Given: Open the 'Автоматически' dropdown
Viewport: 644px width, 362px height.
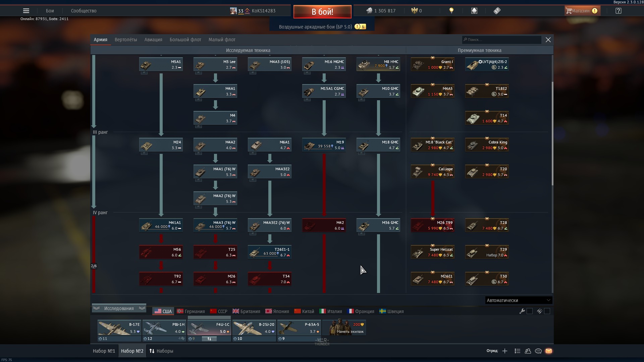Looking at the screenshot, I should click(x=519, y=300).
